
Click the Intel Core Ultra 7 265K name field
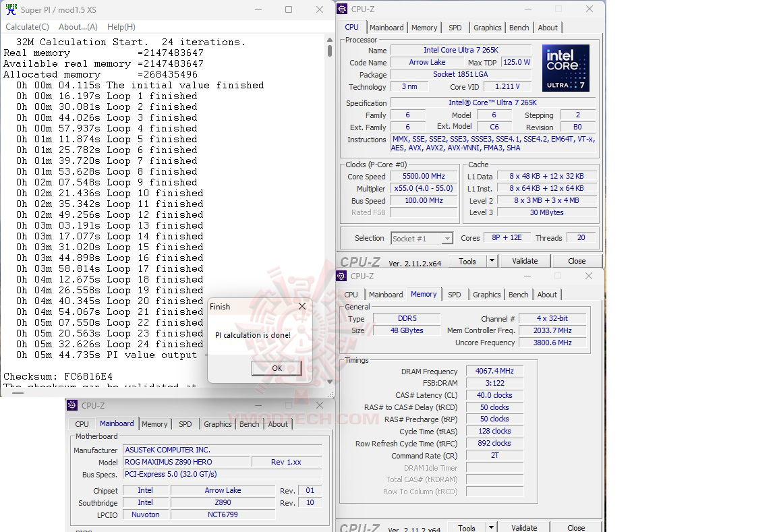coord(461,50)
